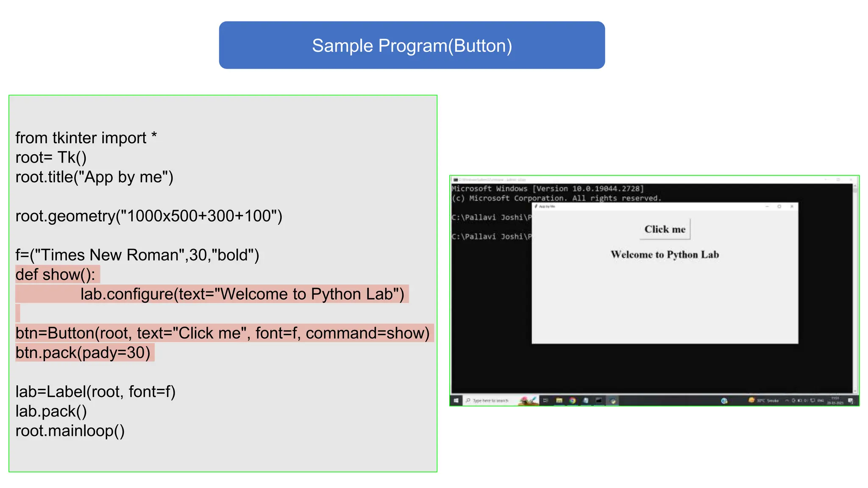Open Task View on the taskbar
Image resolution: width=868 pixels, height=488 pixels.
(x=545, y=400)
